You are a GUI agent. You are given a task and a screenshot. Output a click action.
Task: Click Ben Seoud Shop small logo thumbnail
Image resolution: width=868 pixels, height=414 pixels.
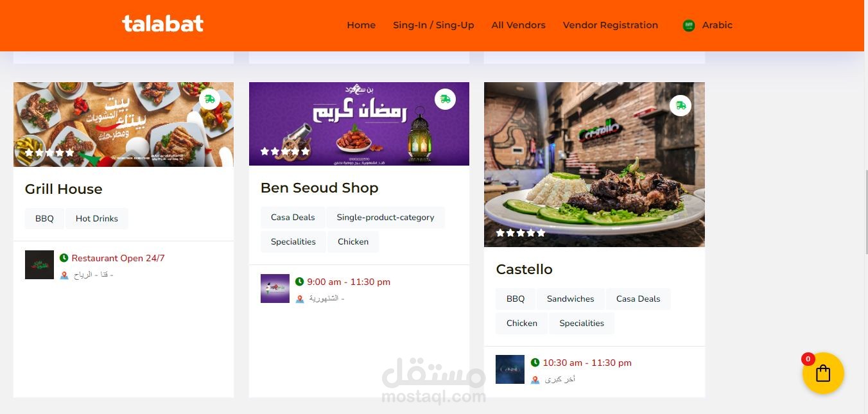coord(275,289)
